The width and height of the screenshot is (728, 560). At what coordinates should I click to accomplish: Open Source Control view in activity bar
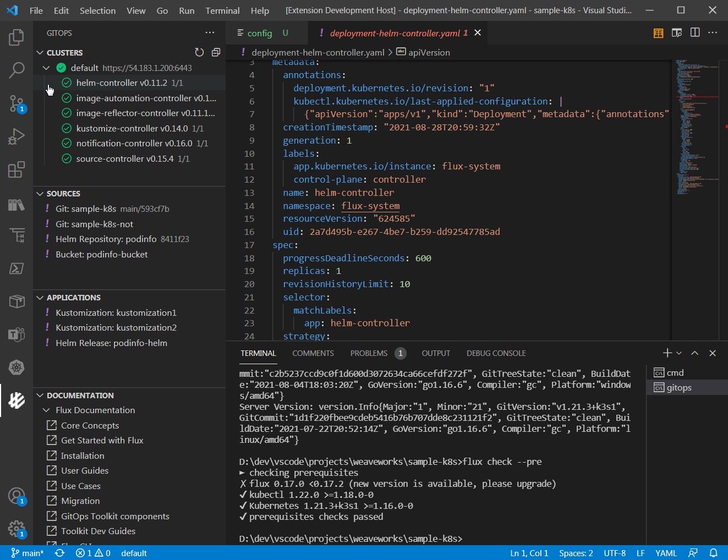[16, 103]
